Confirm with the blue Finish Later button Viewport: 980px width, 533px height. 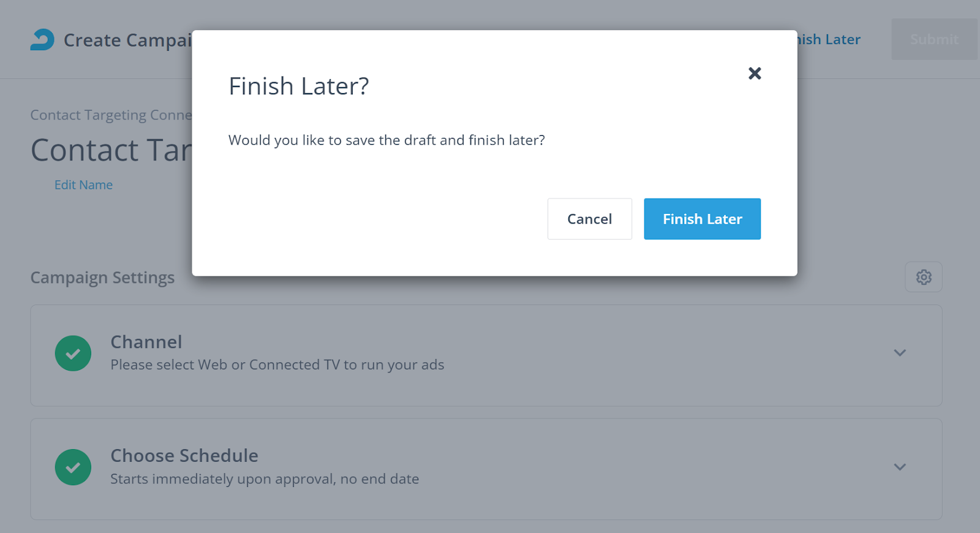702,219
